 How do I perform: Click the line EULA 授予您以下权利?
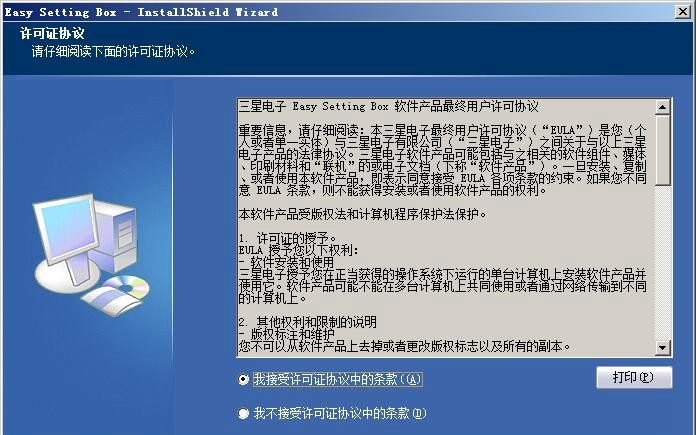click(x=298, y=250)
